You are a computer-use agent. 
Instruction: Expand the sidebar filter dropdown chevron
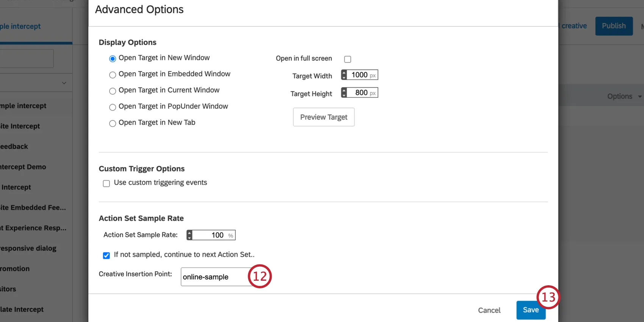click(x=63, y=83)
